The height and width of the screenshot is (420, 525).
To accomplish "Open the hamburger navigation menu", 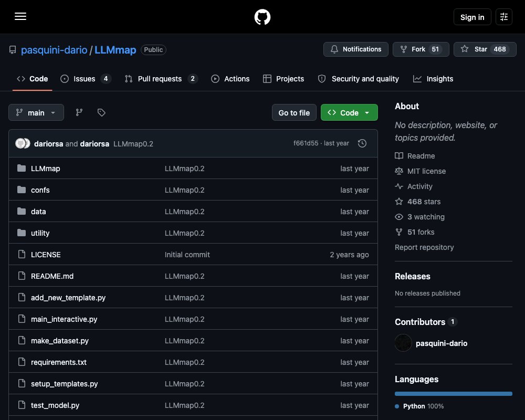I will [20, 17].
